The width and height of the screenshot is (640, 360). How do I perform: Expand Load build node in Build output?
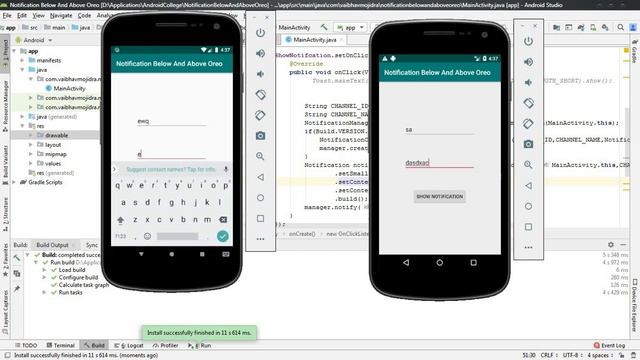coord(44,270)
